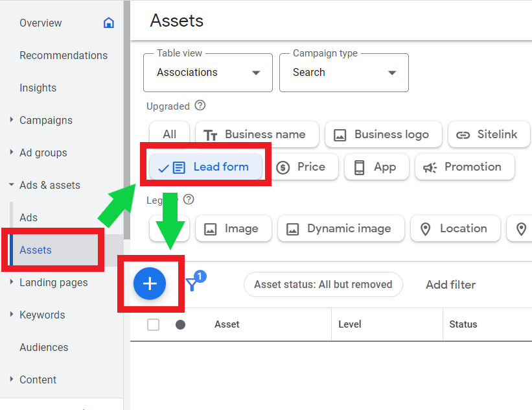Navigate to Audiences in the sidebar

click(x=43, y=347)
